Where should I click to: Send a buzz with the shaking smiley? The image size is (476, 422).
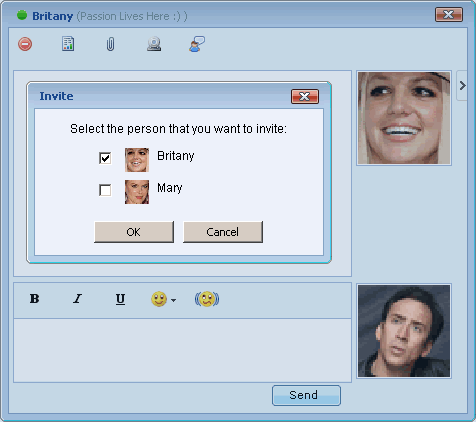[x=207, y=299]
